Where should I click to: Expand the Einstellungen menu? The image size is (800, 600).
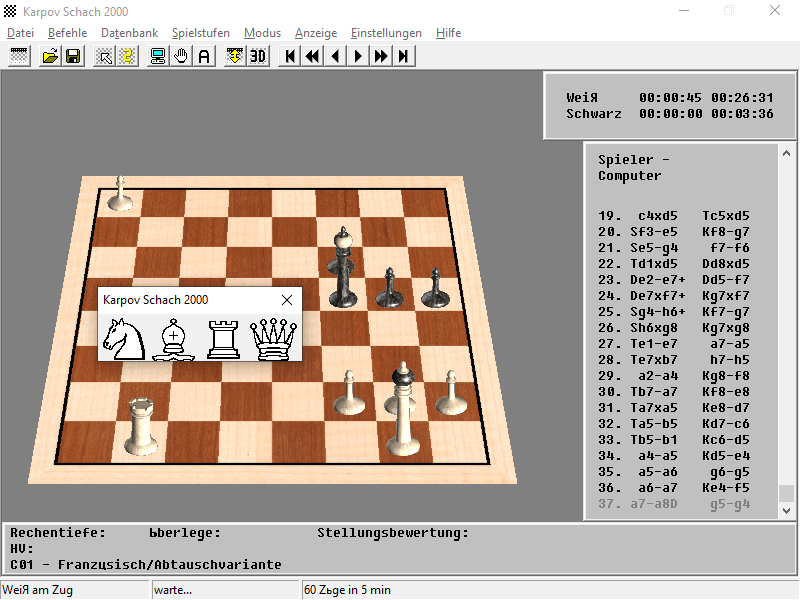[x=386, y=33]
